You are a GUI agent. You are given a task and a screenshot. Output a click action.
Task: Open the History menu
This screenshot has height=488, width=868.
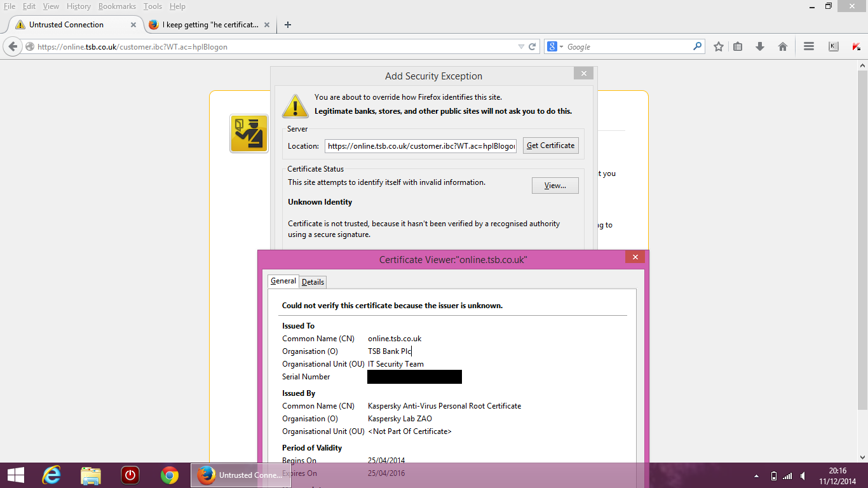click(79, 6)
